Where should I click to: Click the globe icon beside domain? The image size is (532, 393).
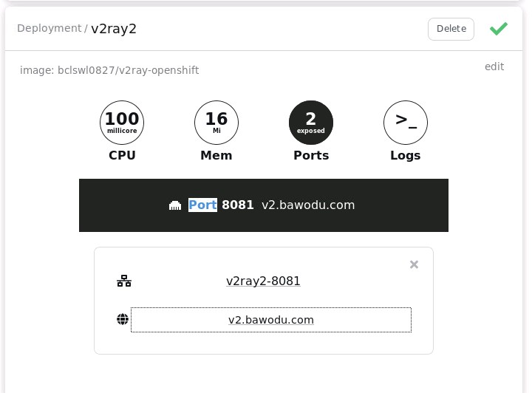[123, 319]
